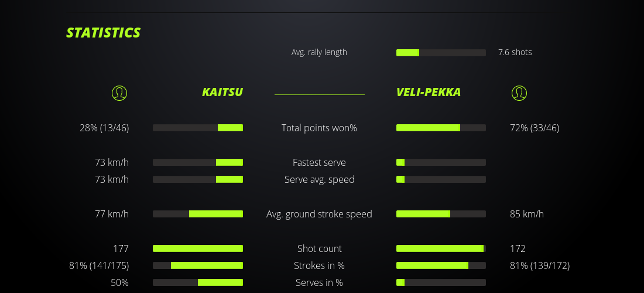This screenshot has height=293, width=644.
Task: Click Kaitsu's Strokes in % bar
Action: 198,265
